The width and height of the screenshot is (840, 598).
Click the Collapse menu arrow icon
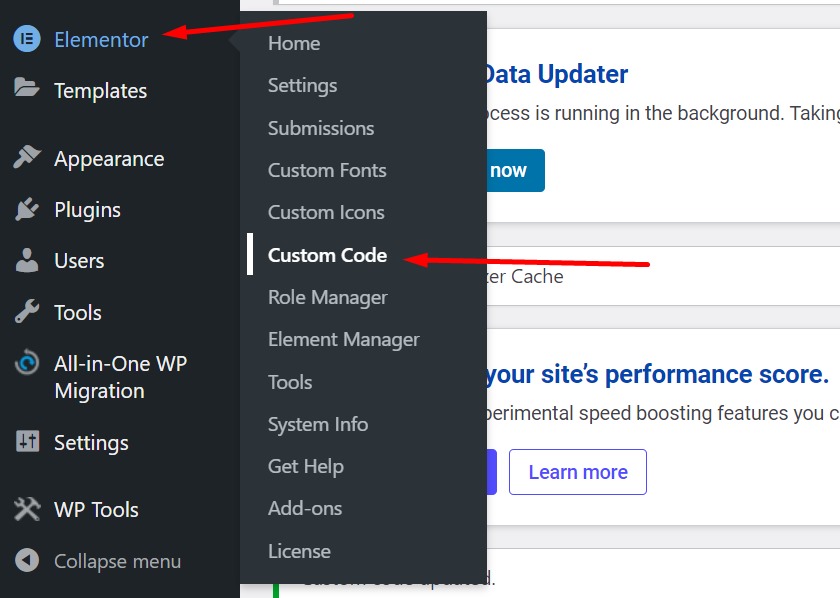(27, 560)
